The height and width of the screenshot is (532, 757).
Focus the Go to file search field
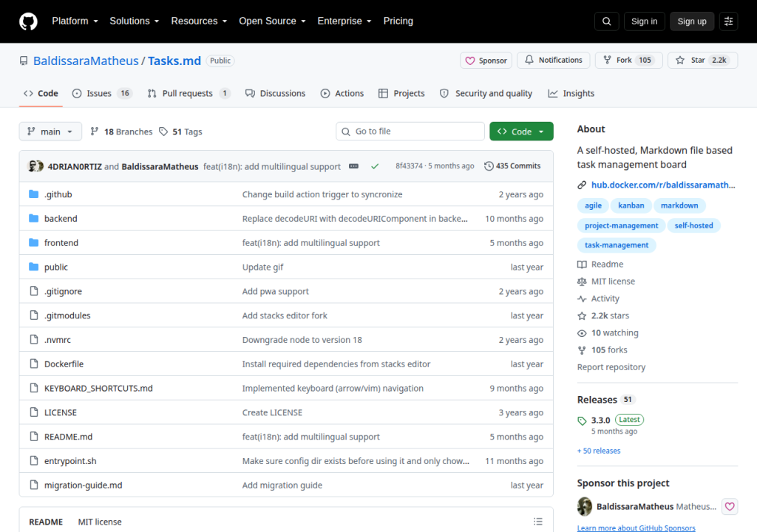410,132
